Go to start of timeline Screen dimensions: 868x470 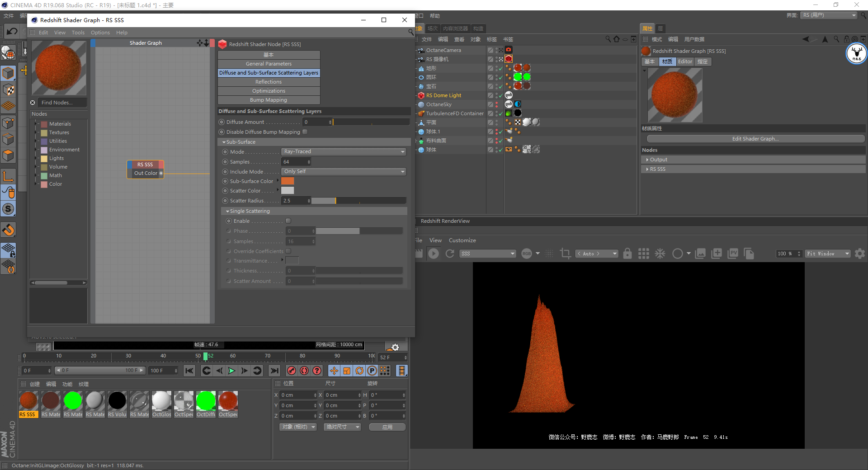[x=189, y=371]
